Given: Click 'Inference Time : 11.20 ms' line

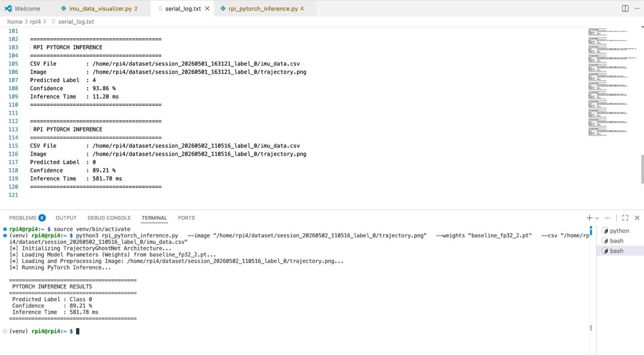Looking at the screenshot, I should coord(74,96).
